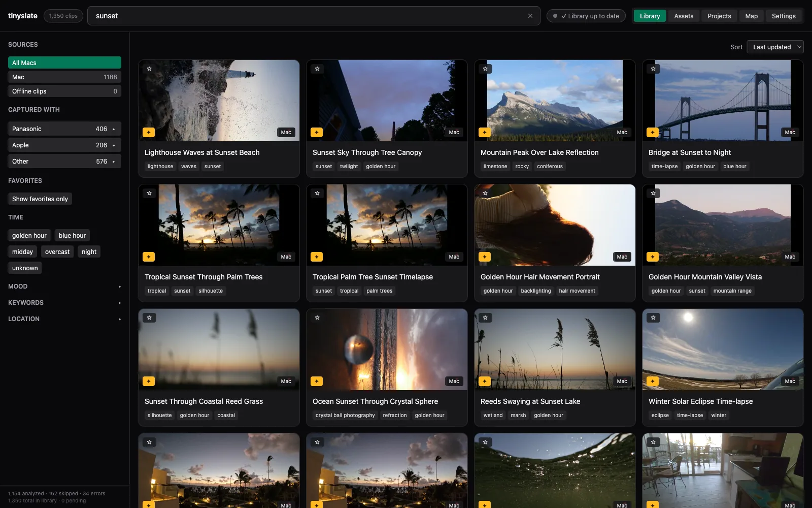Select the Mac source with 1188 clips
812x508 pixels.
tap(64, 77)
